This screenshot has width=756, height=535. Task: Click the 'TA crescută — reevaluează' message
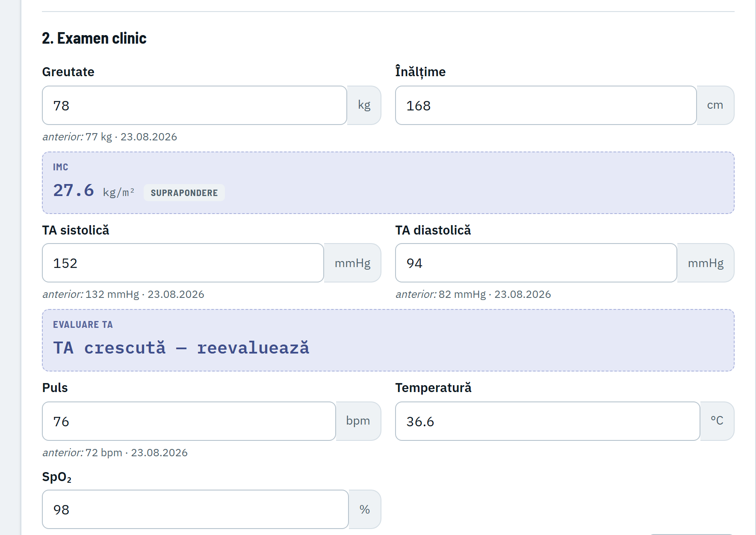pos(181,348)
